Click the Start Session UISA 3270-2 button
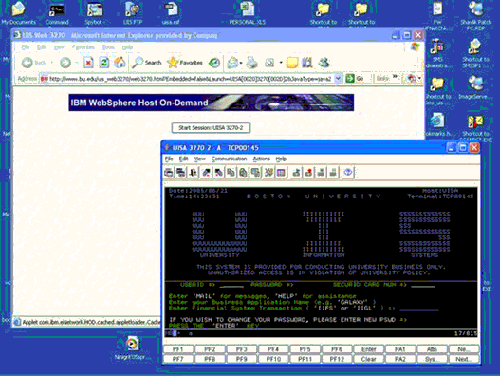 (211, 128)
